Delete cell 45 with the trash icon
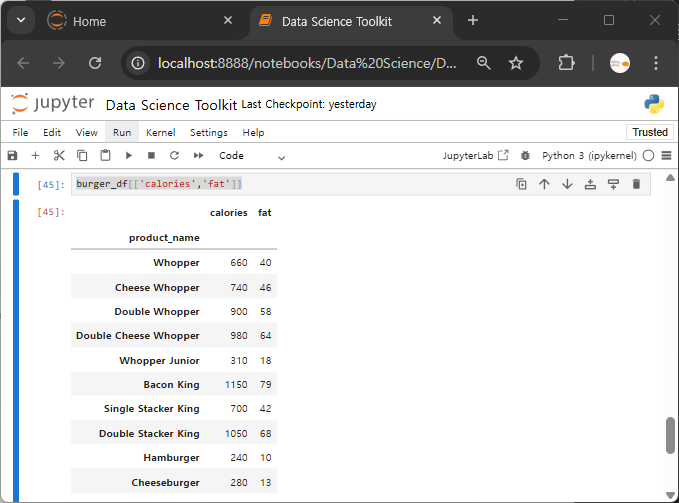The width and height of the screenshot is (679, 503). 636,184
